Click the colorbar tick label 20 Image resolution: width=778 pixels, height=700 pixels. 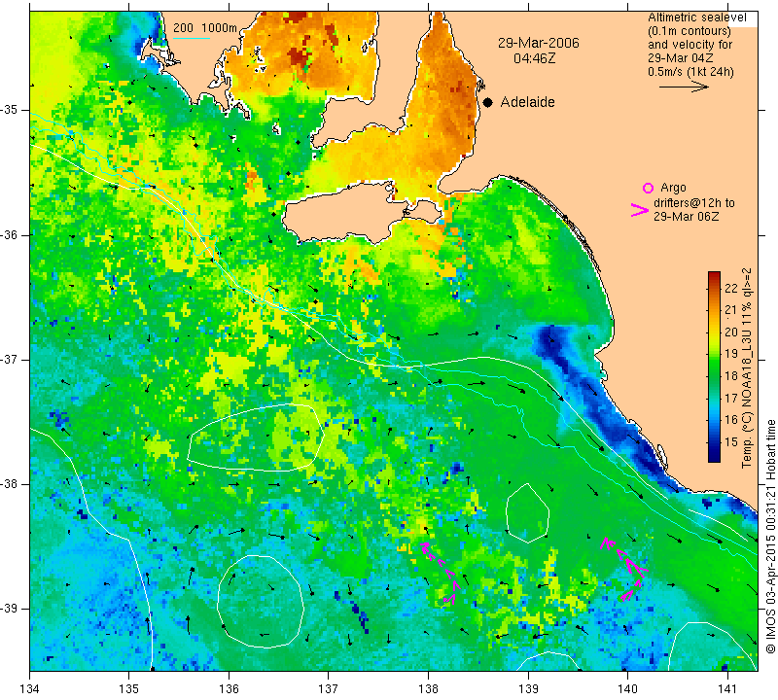[x=731, y=332]
